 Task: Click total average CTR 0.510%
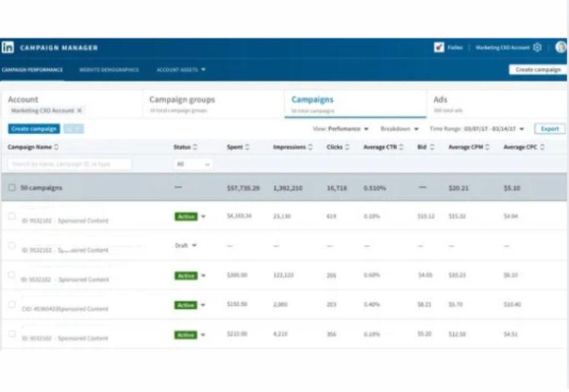point(375,188)
